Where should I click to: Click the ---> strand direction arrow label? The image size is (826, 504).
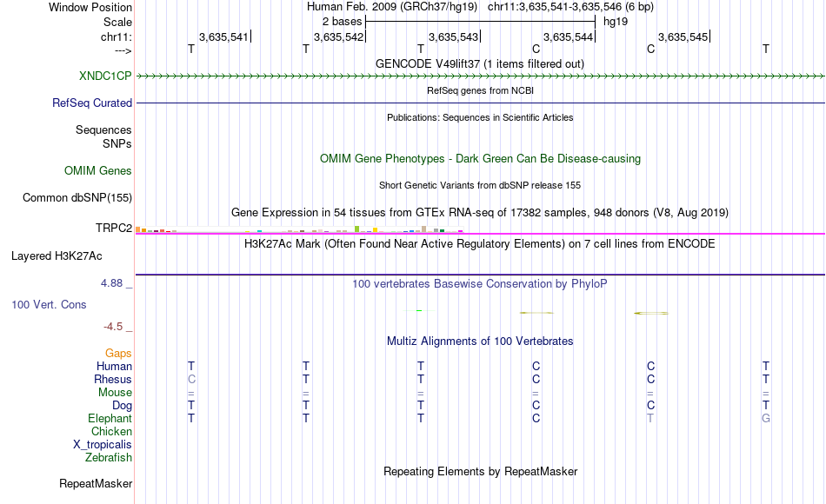tap(123, 50)
